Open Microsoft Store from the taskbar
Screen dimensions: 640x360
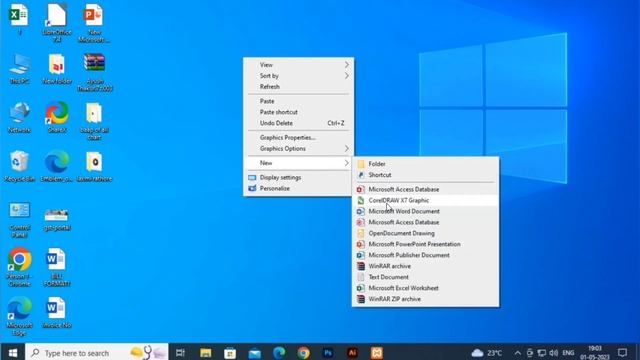pyautogui.click(x=230, y=353)
